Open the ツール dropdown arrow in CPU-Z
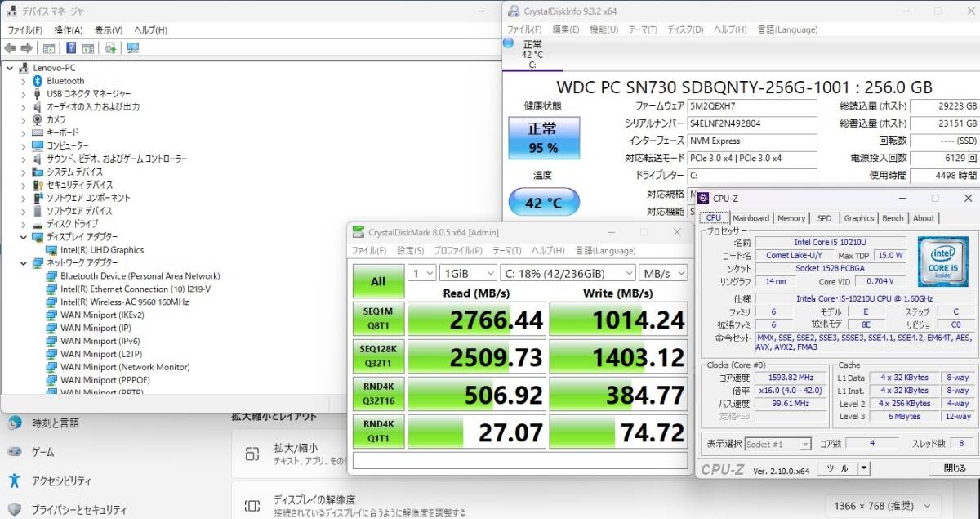Viewport: 980px width, 519px height. click(x=865, y=468)
